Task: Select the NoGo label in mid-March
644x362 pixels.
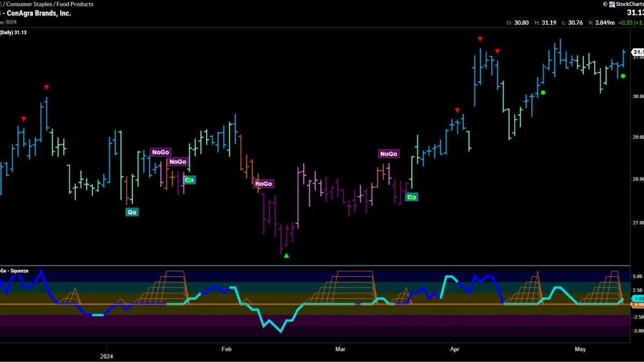Action: 389,154
